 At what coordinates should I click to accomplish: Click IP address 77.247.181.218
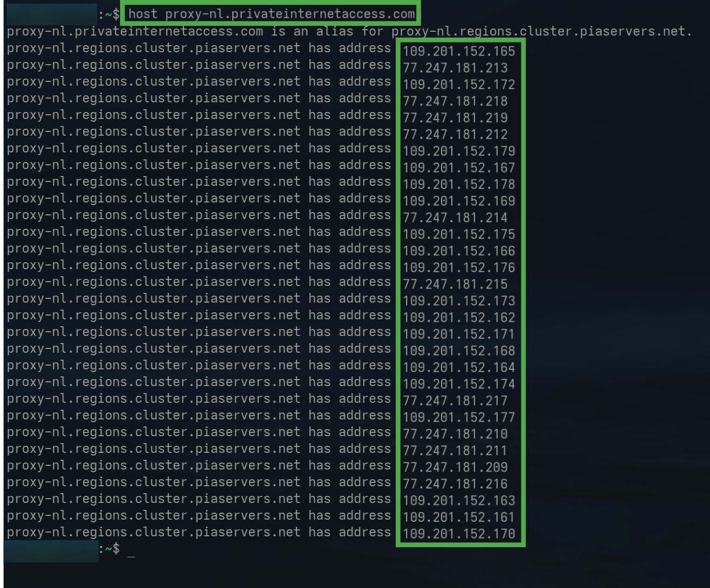tap(455, 101)
